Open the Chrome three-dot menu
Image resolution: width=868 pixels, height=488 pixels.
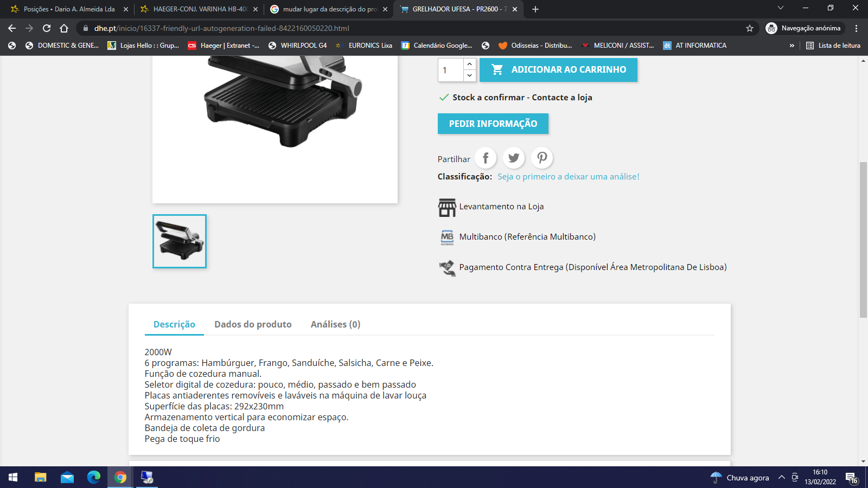(x=857, y=28)
